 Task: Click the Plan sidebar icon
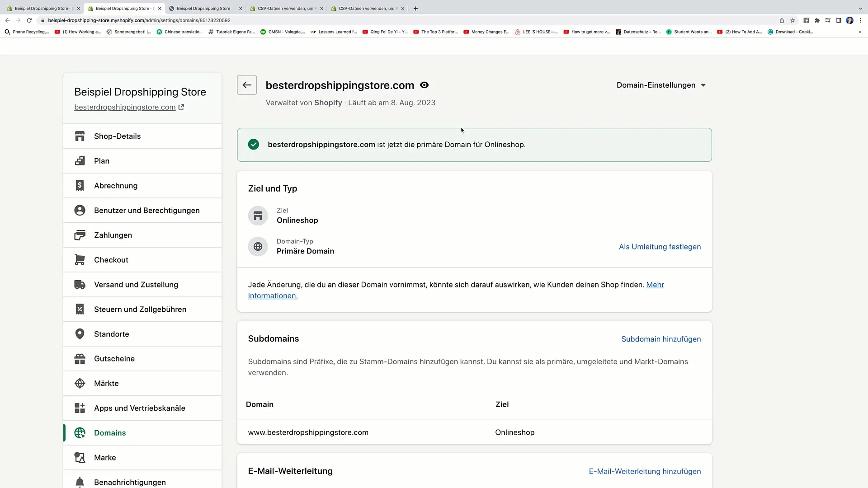click(x=80, y=160)
